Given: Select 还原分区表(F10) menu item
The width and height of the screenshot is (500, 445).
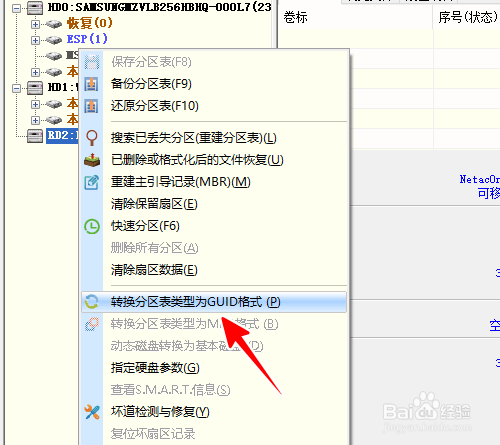Looking at the screenshot, I should point(214,106).
